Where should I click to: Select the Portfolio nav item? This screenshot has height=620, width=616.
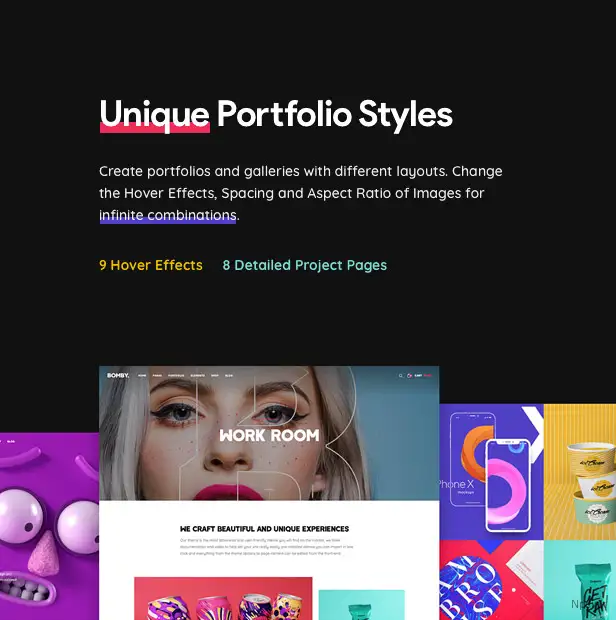click(176, 376)
